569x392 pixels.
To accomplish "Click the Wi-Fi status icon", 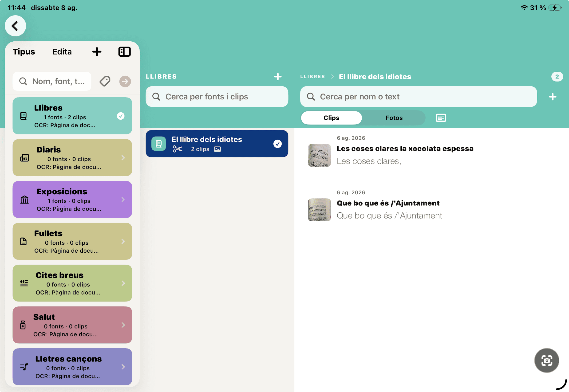I will point(524,8).
